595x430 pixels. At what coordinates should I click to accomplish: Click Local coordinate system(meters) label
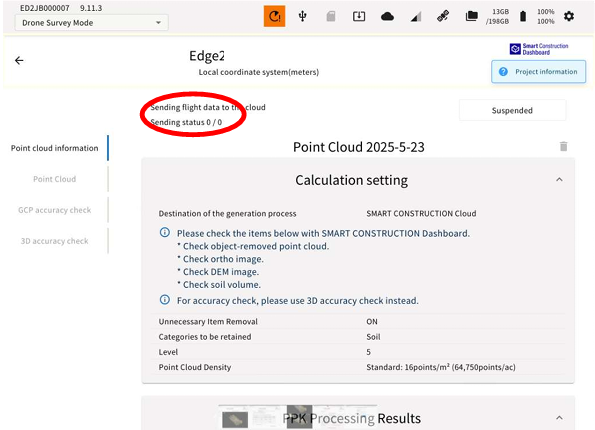[259, 72]
